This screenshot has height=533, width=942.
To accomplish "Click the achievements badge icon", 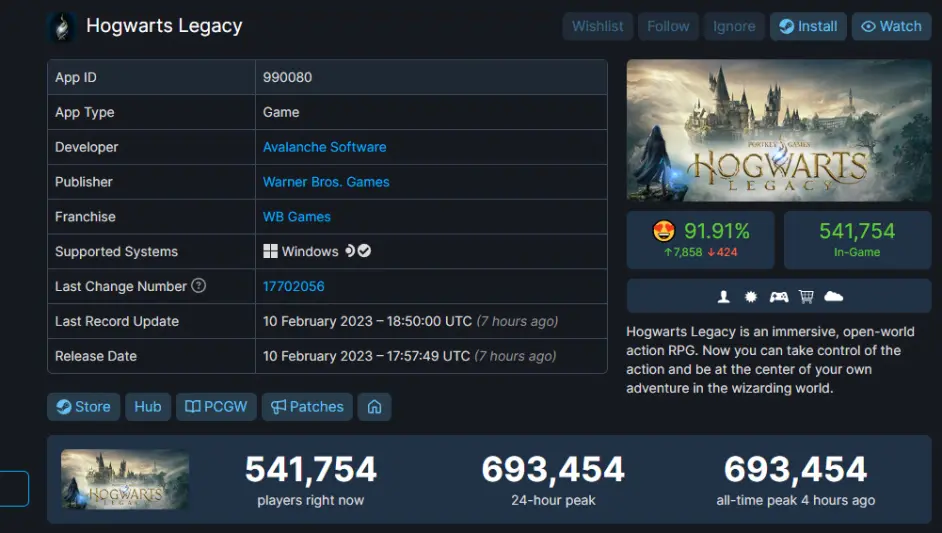I will tap(751, 296).
